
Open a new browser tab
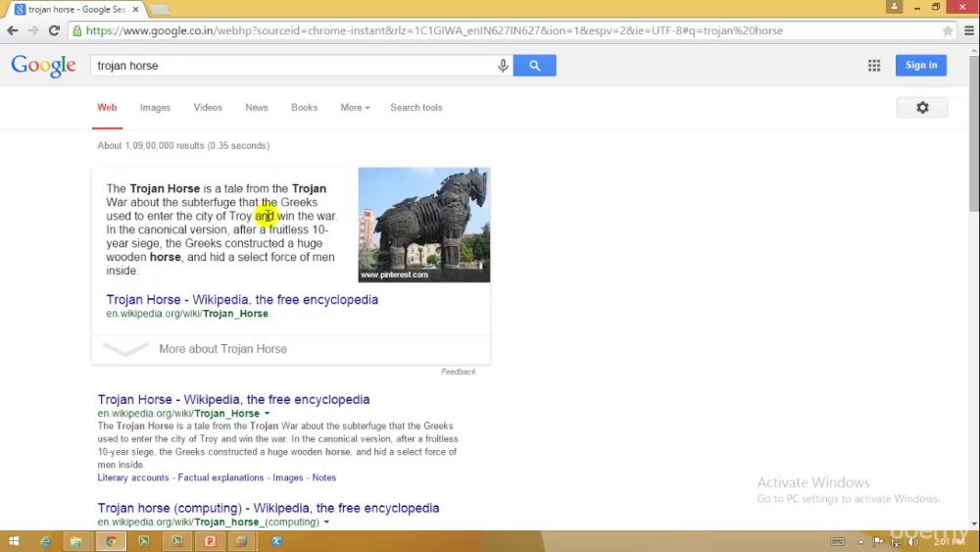pos(159,10)
